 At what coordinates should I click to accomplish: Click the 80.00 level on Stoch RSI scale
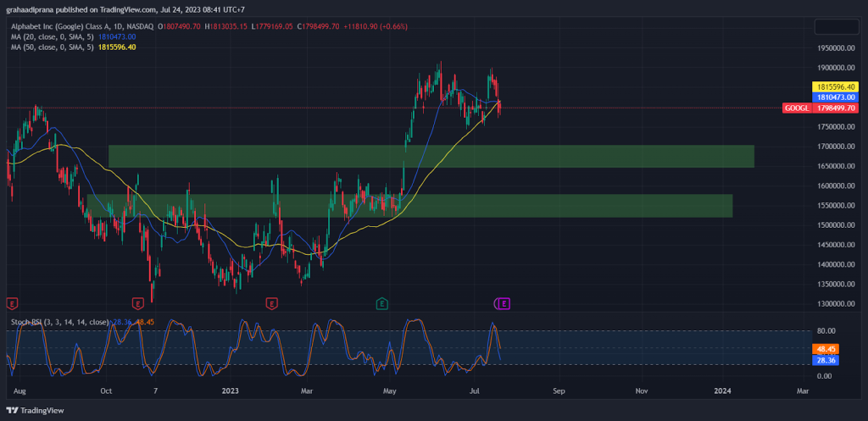click(826, 331)
